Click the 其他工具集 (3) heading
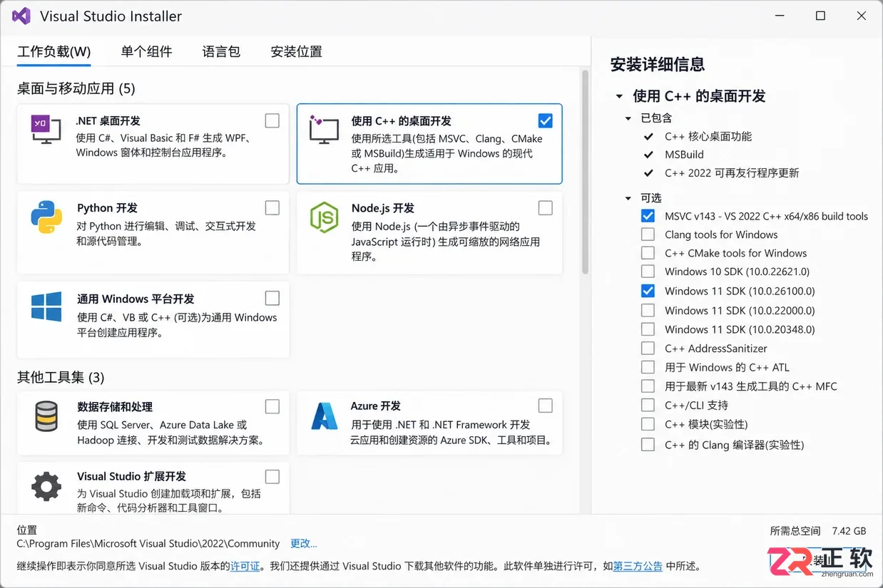Screen dimensions: 883x588 click(x=61, y=377)
